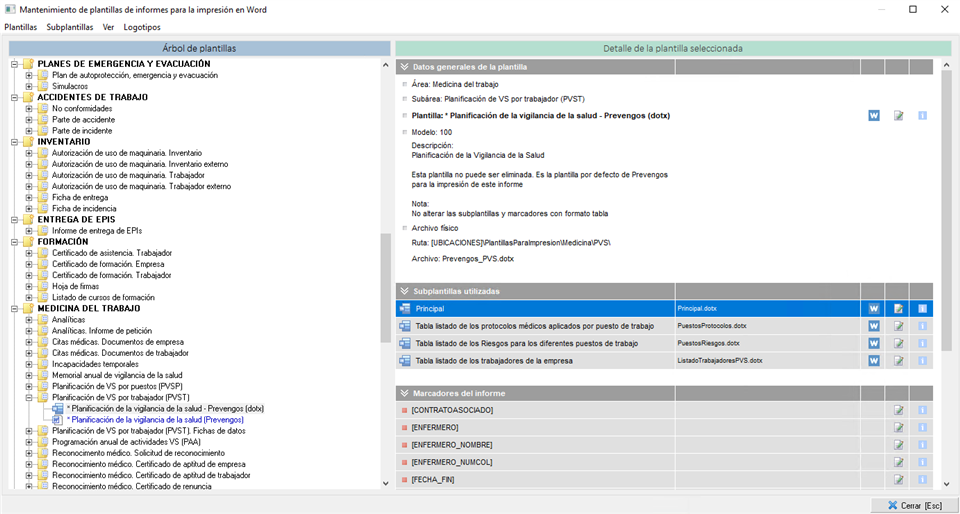Edit the ListadoTrabajadoresPVS.dotx subtemplate
The image size is (960, 514).
coord(898,361)
